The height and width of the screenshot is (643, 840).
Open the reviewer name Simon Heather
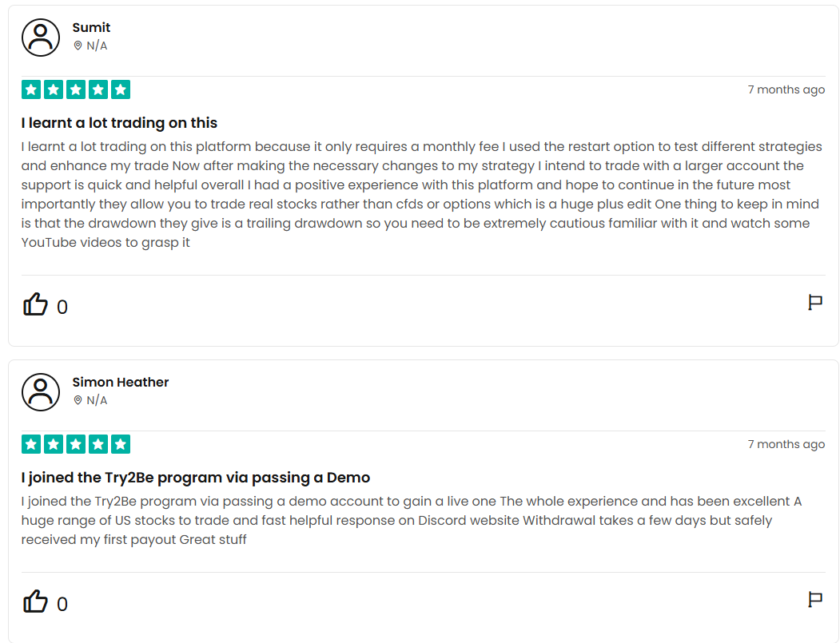[121, 382]
